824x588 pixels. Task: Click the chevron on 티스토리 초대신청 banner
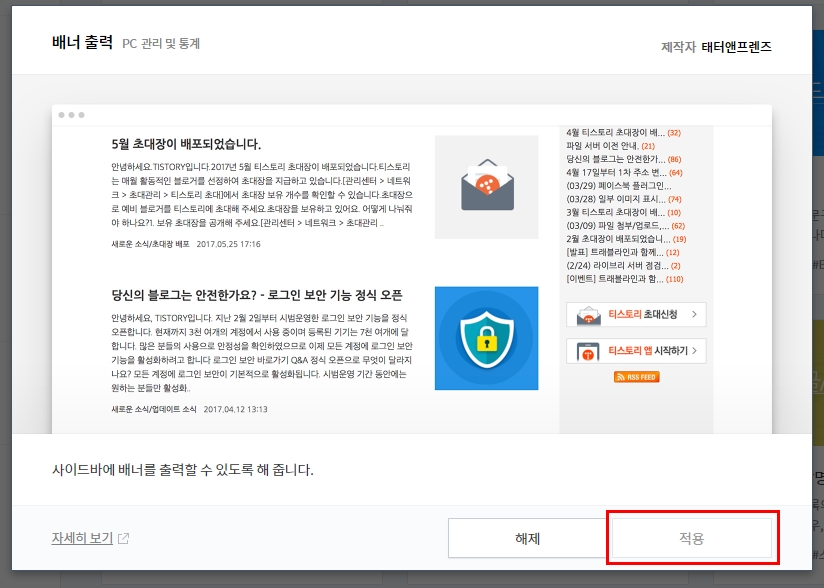pos(694,314)
